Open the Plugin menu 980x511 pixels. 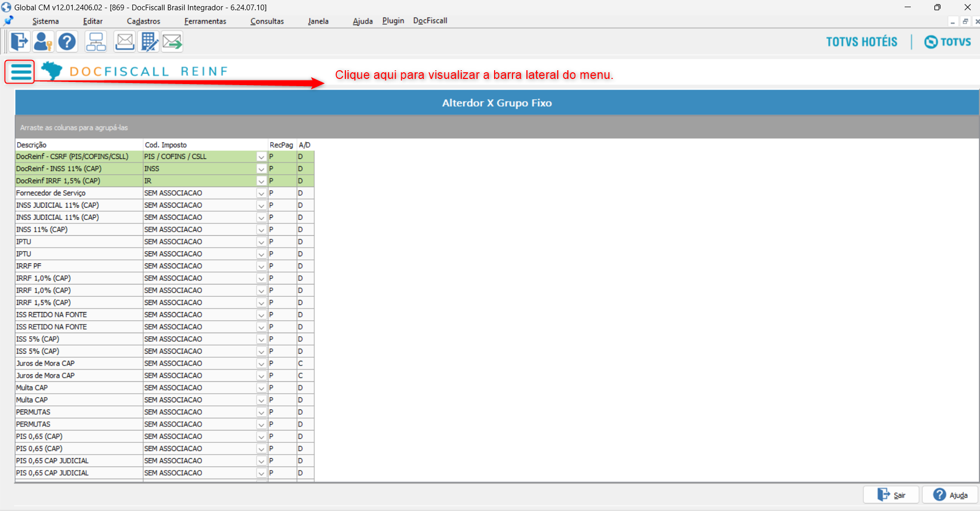[x=393, y=21]
